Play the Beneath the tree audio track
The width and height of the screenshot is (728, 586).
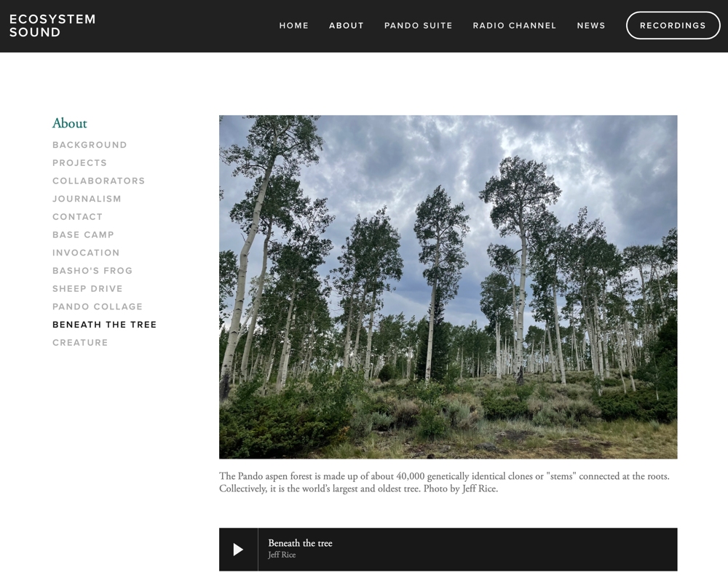tap(238, 550)
